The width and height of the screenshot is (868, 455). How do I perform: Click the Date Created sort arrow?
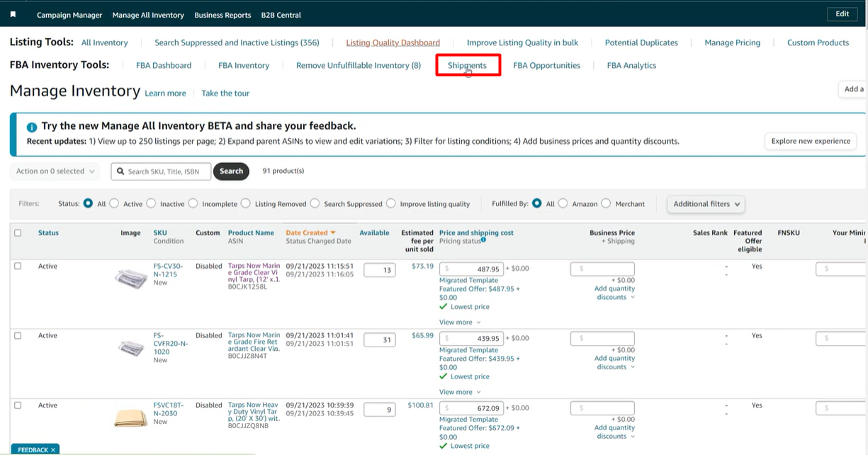point(333,232)
